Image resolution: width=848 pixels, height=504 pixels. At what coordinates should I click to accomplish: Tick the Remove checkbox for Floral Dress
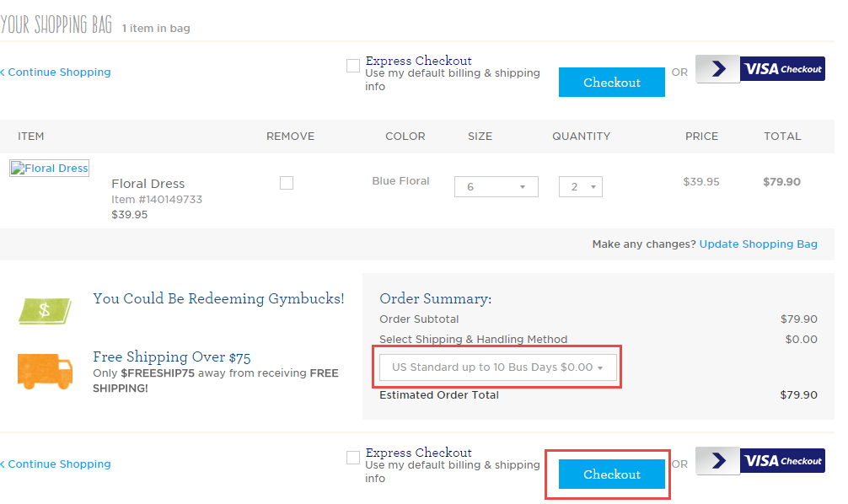point(287,184)
